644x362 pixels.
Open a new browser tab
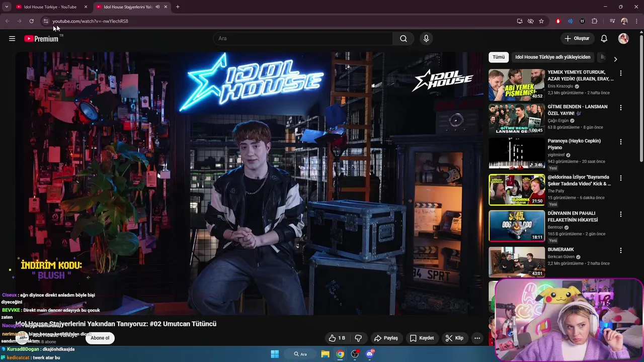click(x=178, y=7)
